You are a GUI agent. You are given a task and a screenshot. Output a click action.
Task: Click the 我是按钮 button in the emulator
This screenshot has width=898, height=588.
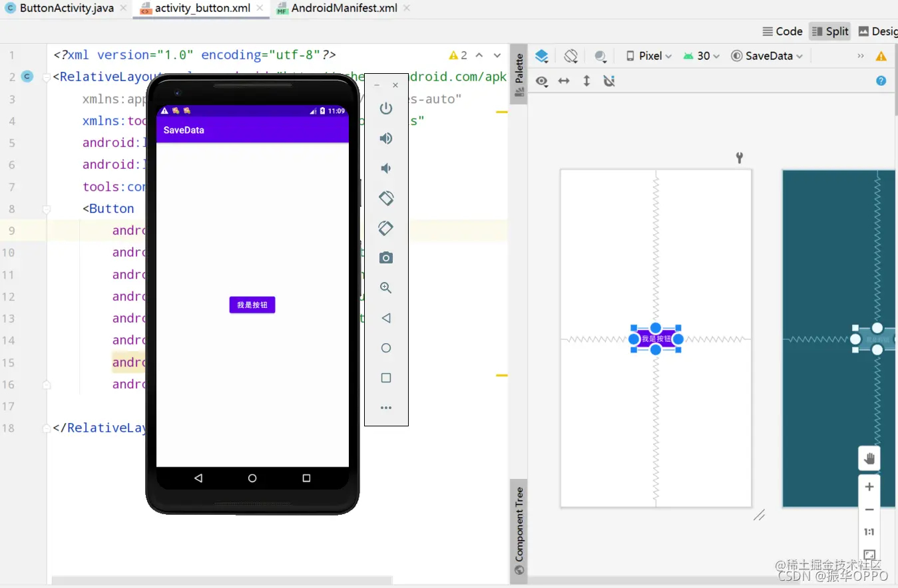click(252, 305)
